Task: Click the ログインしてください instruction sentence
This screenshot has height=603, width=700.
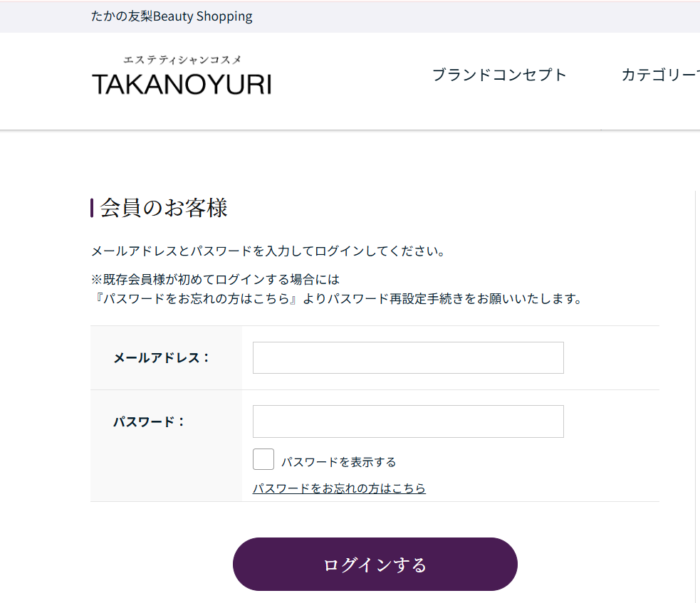Action: pos(268,251)
